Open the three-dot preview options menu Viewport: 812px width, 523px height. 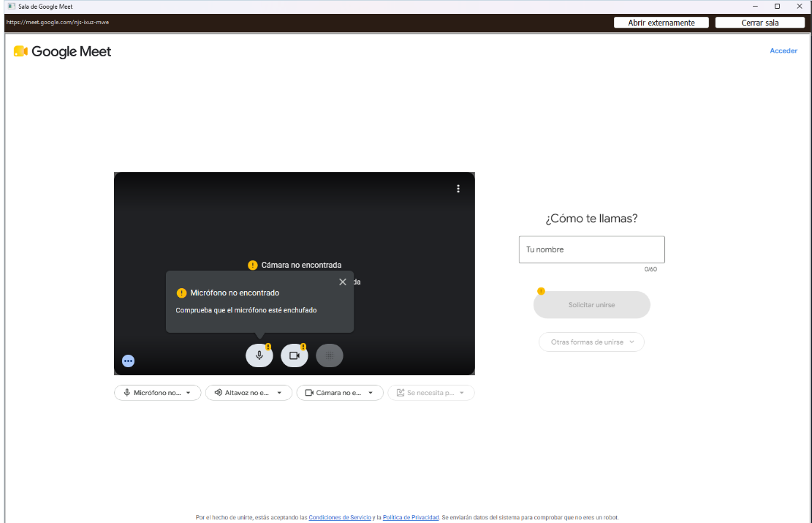click(x=458, y=189)
